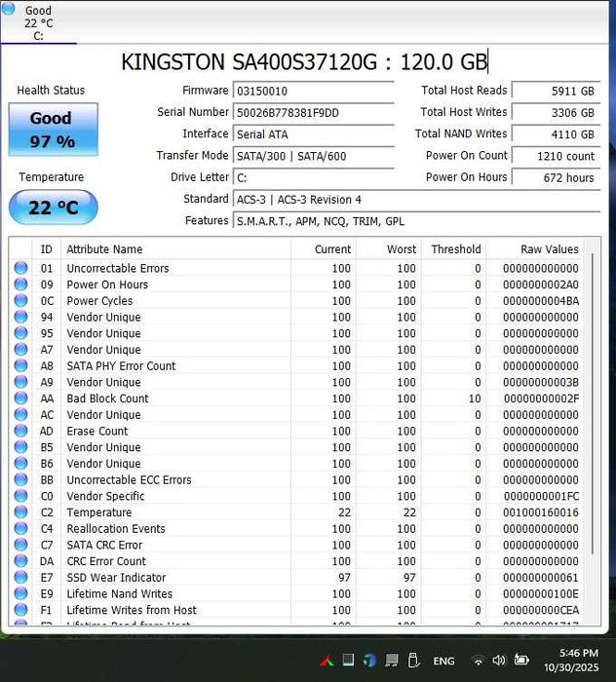The width and height of the screenshot is (616, 682).
Task: Click the Features field listing S.M.A.R.T., APM
Action: (416, 221)
